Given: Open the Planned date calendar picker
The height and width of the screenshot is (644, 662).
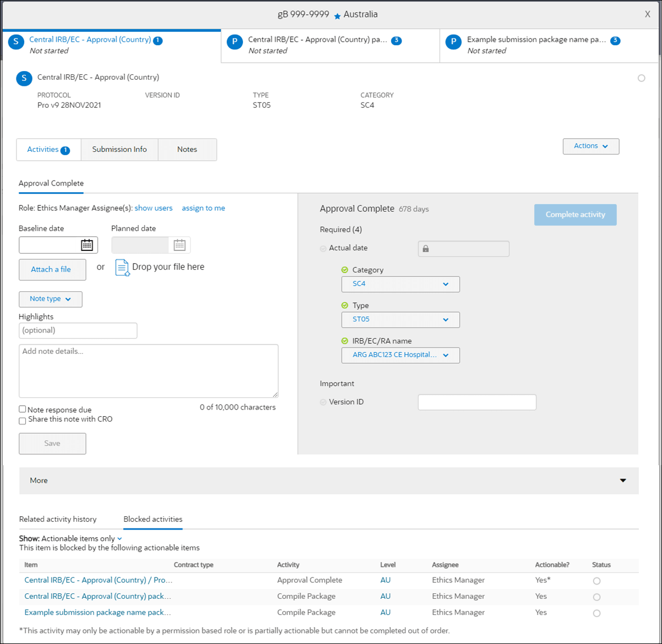Looking at the screenshot, I should tap(180, 244).
